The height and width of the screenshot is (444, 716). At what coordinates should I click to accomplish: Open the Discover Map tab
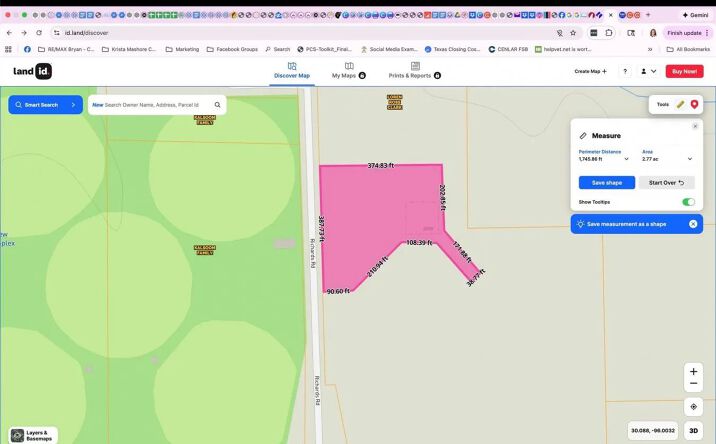click(292, 71)
